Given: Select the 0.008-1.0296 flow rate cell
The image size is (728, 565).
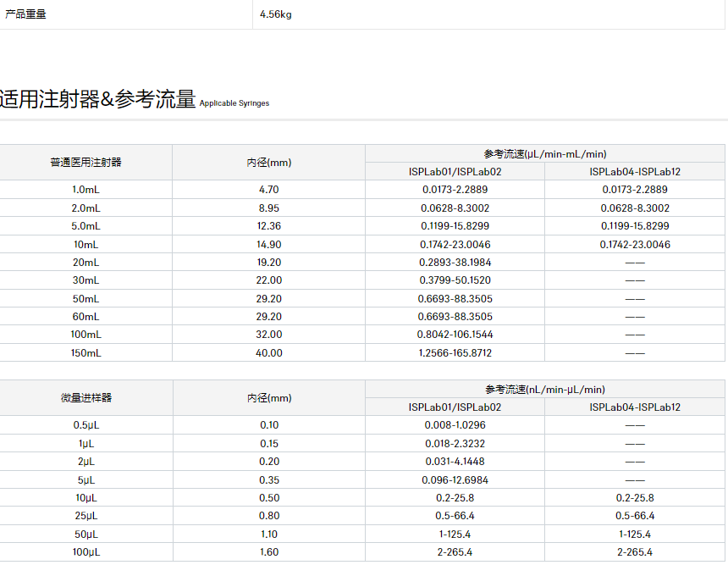Looking at the screenshot, I should (455, 425).
